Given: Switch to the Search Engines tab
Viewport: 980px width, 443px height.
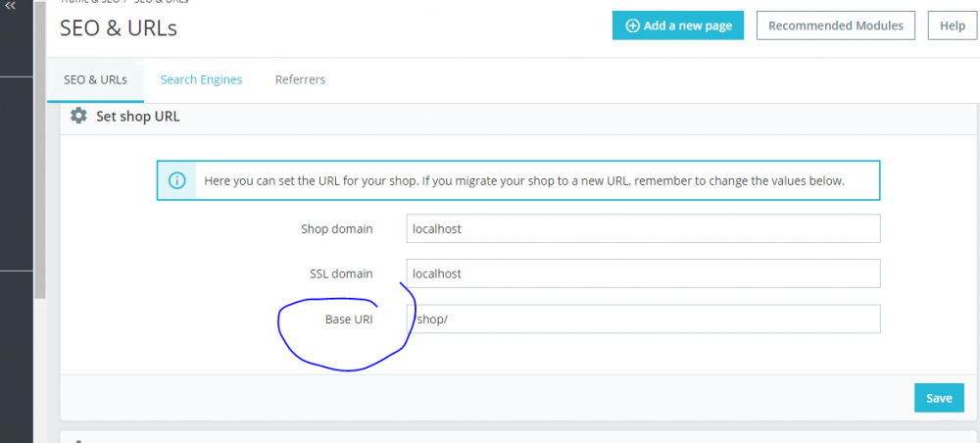Looking at the screenshot, I should coord(201,79).
